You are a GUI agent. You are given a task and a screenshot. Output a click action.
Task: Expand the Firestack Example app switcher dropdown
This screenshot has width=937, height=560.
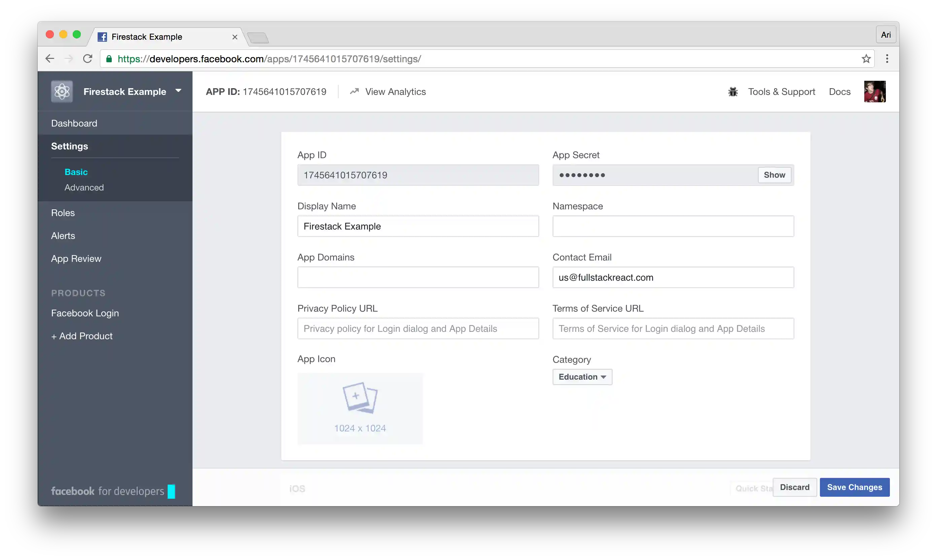(178, 91)
